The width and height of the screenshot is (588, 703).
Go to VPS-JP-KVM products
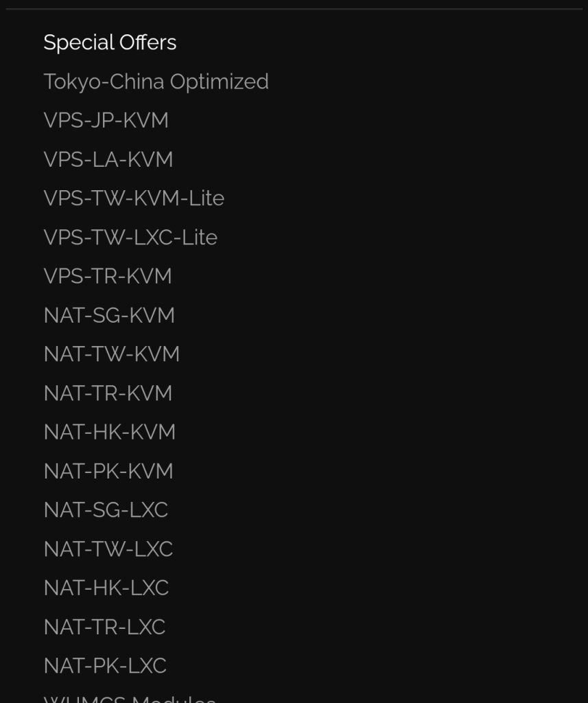(x=106, y=121)
